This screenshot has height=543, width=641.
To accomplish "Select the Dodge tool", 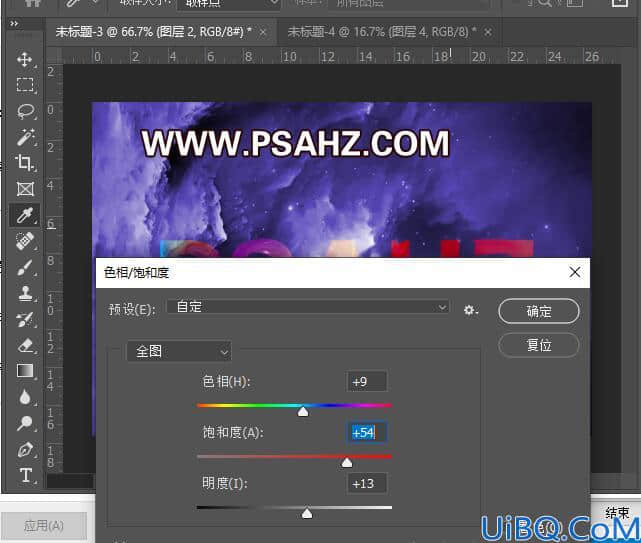I will pos(25,423).
